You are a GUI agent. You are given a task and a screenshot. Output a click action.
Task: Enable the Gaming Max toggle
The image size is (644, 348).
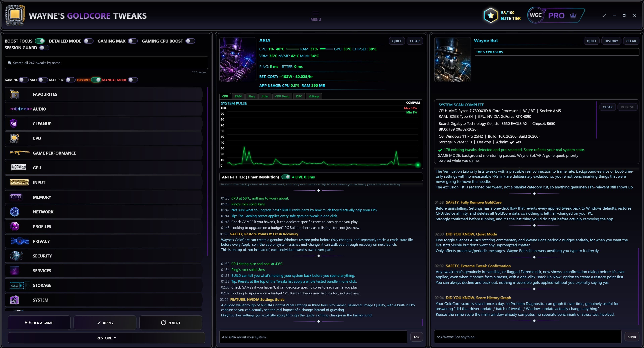133,41
